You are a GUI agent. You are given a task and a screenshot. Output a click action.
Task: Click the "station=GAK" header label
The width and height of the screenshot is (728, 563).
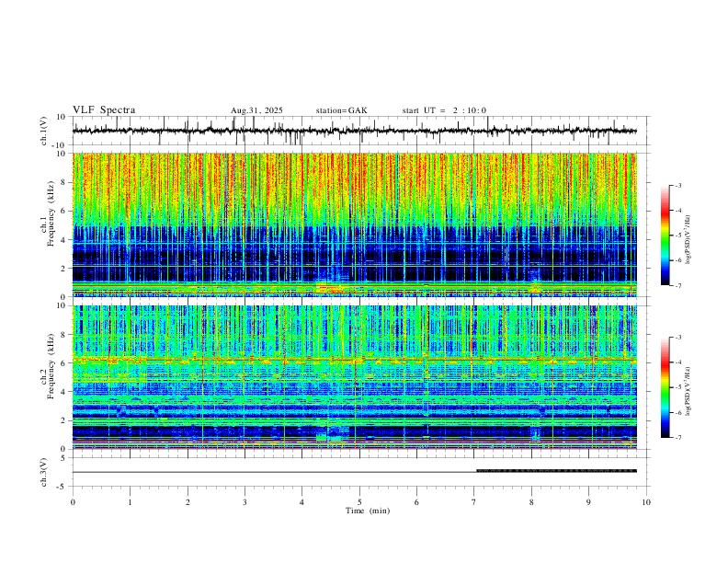[x=341, y=110]
